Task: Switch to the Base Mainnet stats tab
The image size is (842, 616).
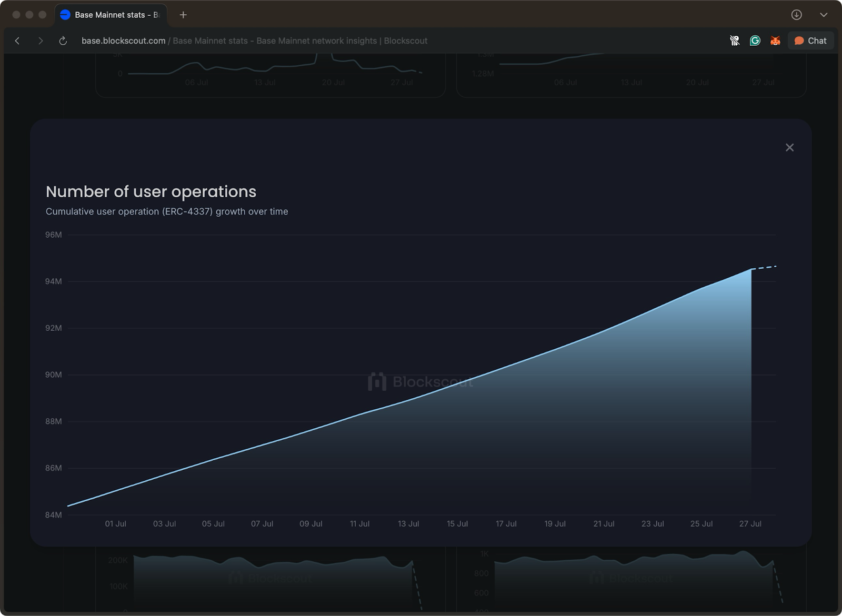Action: 112,15
